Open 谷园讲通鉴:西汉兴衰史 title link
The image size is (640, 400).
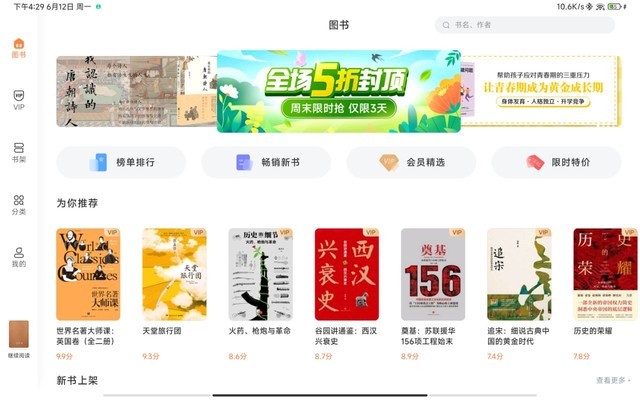click(346, 336)
